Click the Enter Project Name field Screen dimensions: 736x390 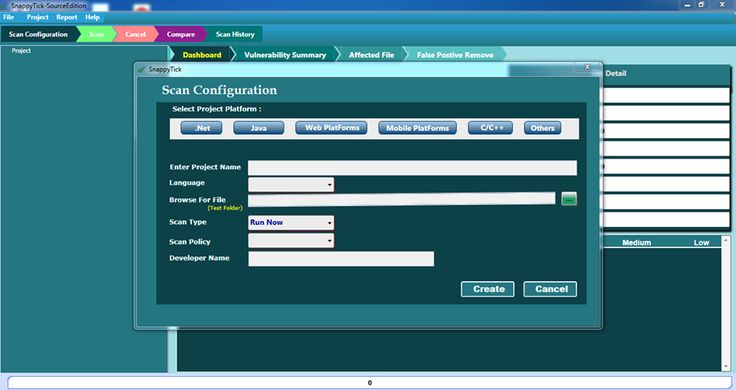[412, 168]
